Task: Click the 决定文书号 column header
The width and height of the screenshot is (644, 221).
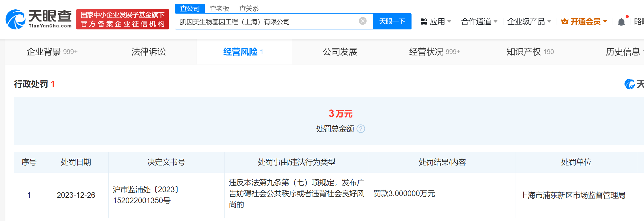Action: tap(166, 162)
